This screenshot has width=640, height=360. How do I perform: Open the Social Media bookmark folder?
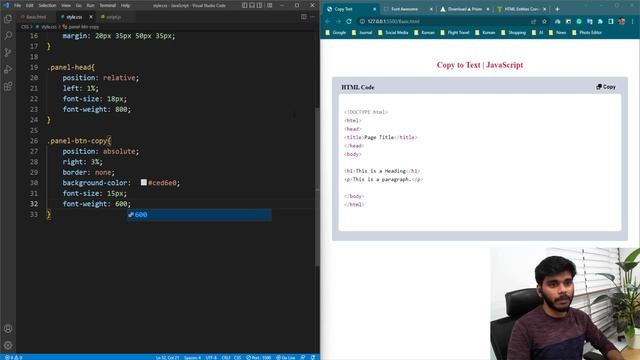393,32
